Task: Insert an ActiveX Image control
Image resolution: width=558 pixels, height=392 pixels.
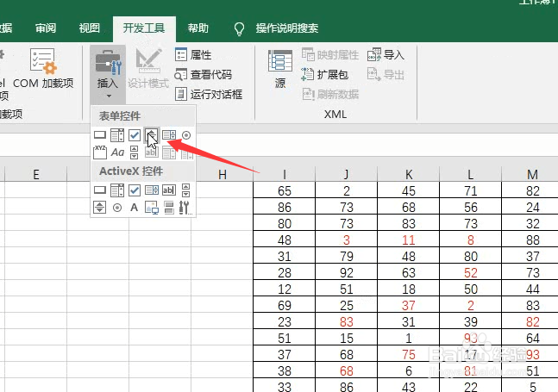Action: [152, 207]
